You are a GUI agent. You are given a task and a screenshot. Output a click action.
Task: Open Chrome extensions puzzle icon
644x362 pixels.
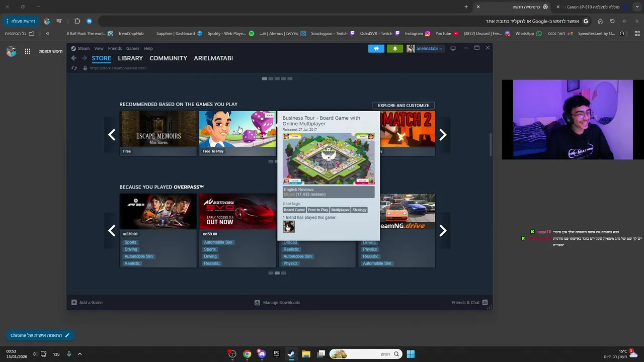point(77,21)
